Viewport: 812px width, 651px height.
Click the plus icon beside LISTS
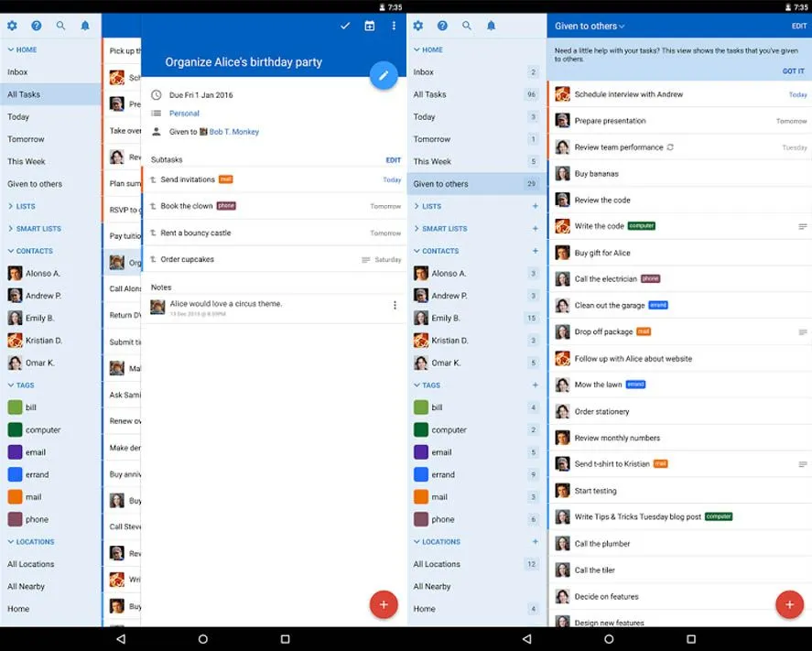(536, 206)
